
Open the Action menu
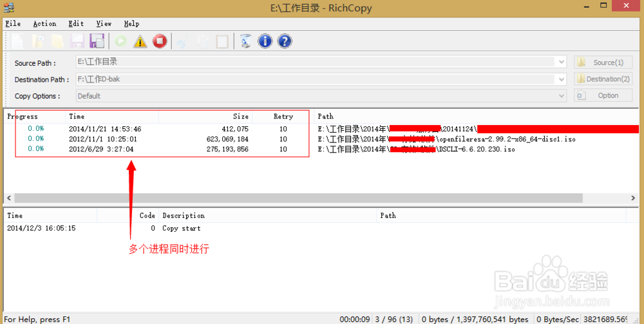click(45, 23)
